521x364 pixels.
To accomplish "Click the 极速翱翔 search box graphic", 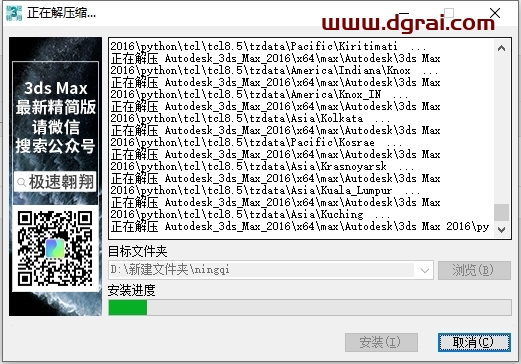I will click(55, 182).
